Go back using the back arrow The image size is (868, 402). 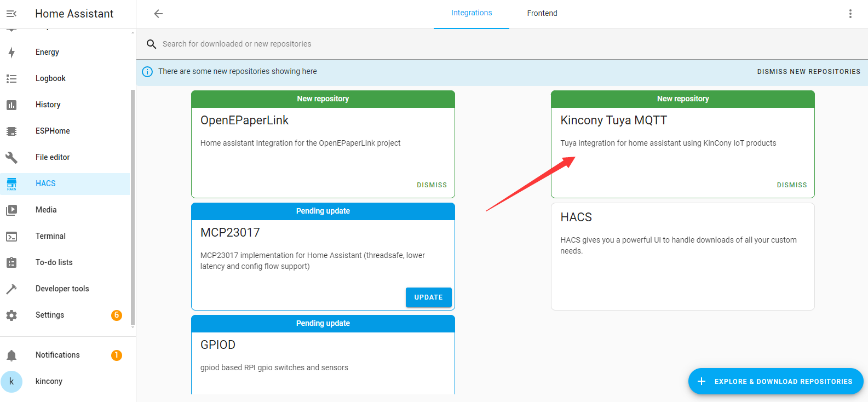[x=158, y=14]
